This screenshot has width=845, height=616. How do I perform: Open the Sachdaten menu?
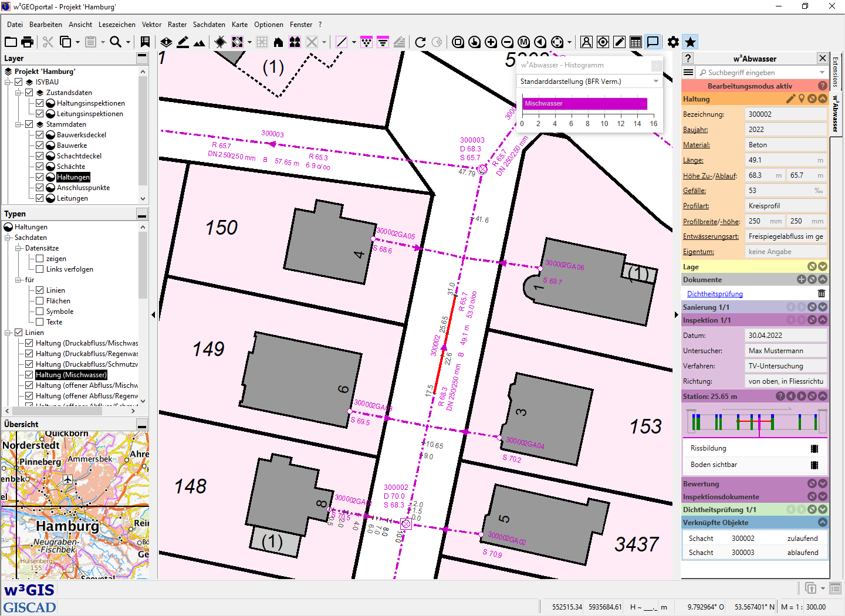click(209, 25)
